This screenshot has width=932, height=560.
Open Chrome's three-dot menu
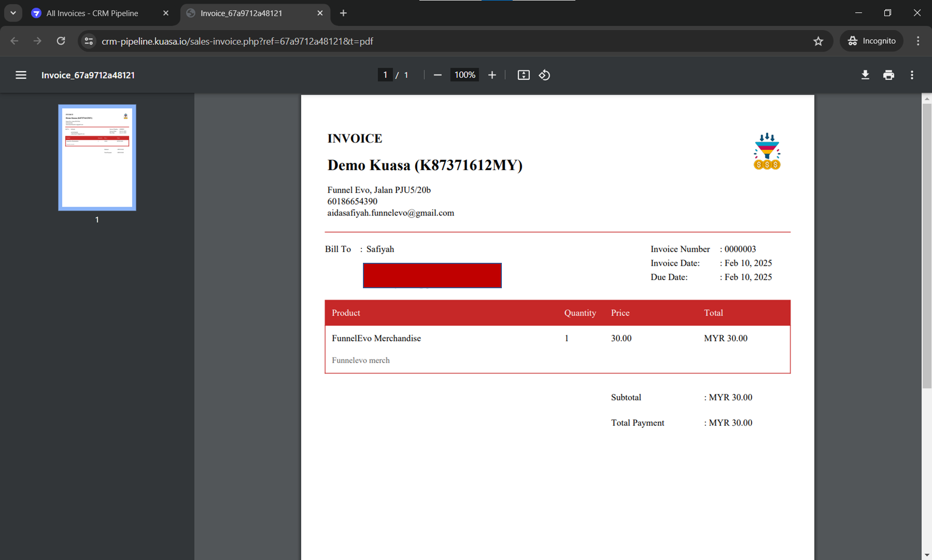918,41
